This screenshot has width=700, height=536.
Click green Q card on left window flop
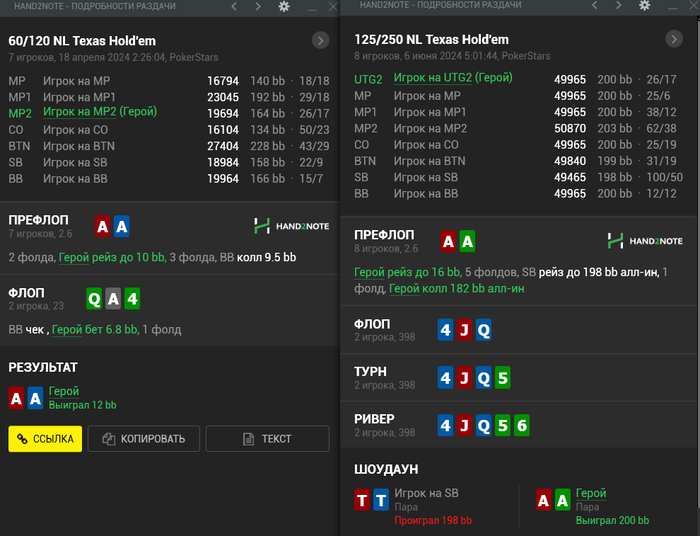[95, 298]
